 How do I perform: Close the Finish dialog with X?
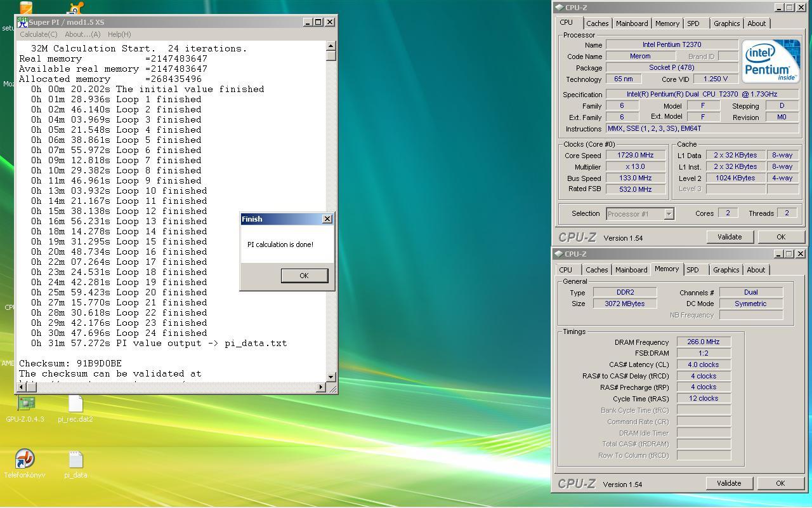click(x=327, y=219)
